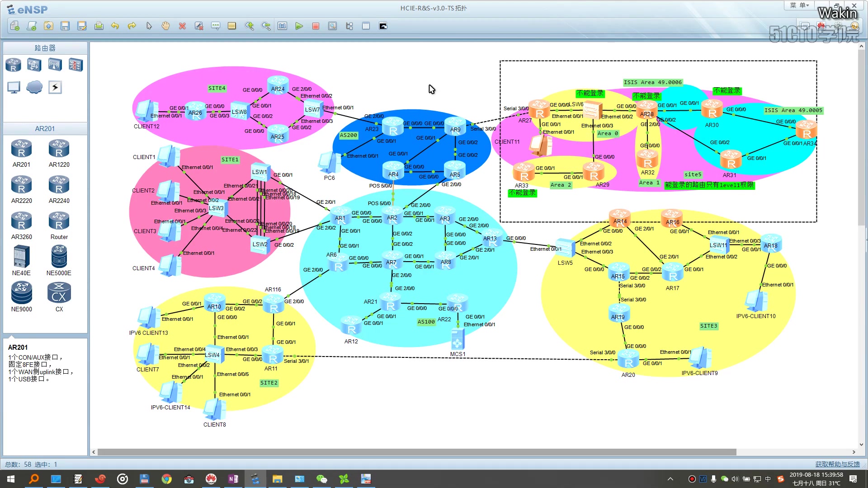This screenshot has height=488, width=868.
Task: Click the new sample topology icon
Action: (x=32, y=26)
